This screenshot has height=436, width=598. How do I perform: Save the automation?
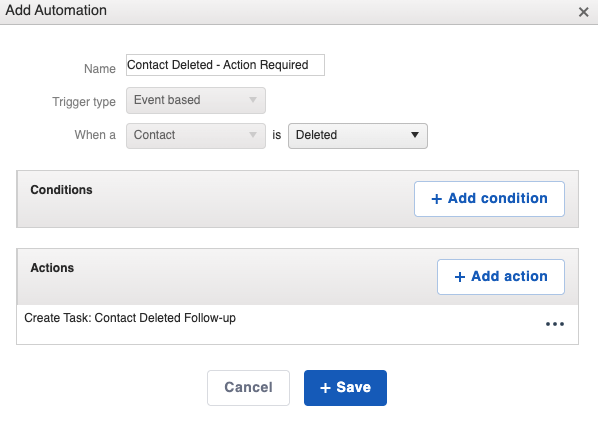pos(345,388)
